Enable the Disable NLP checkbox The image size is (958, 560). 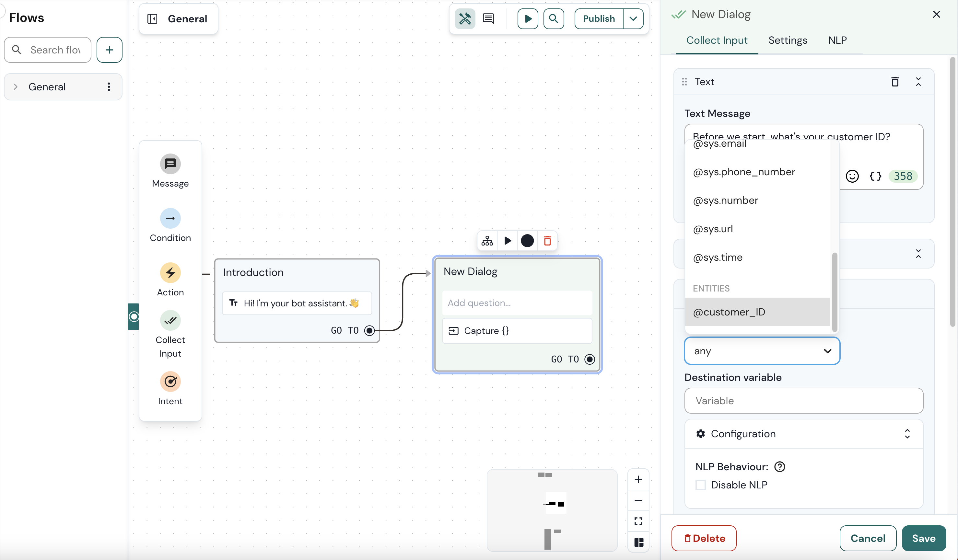(x=701, y=485)
